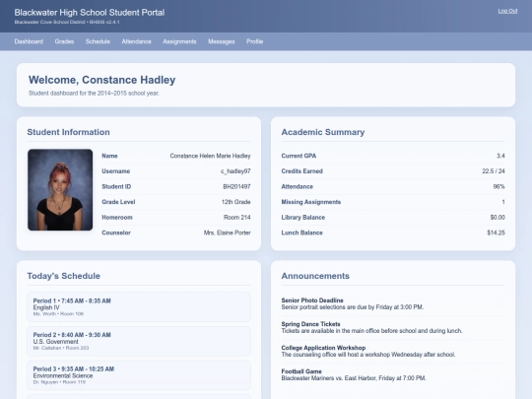The height and width of the screenshot is (399, 532).
Task: Click the library balance $0.00
Action: [498, 217]
